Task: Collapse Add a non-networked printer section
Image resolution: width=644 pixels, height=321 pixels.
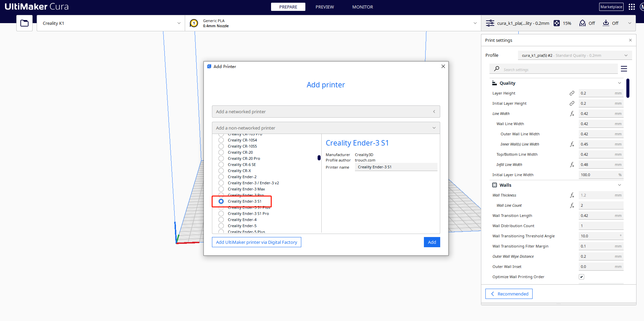Action: (x=326, y=128)
